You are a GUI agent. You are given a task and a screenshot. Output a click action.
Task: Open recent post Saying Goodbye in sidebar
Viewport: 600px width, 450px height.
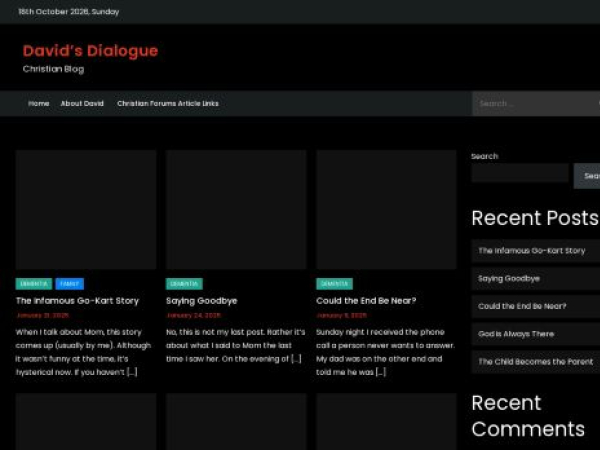[509, 279]
